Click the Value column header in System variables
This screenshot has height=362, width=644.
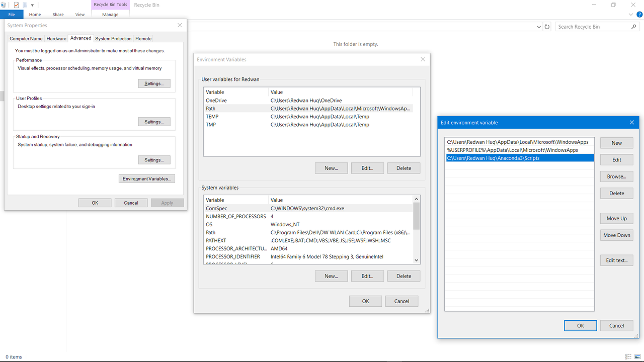341,200
